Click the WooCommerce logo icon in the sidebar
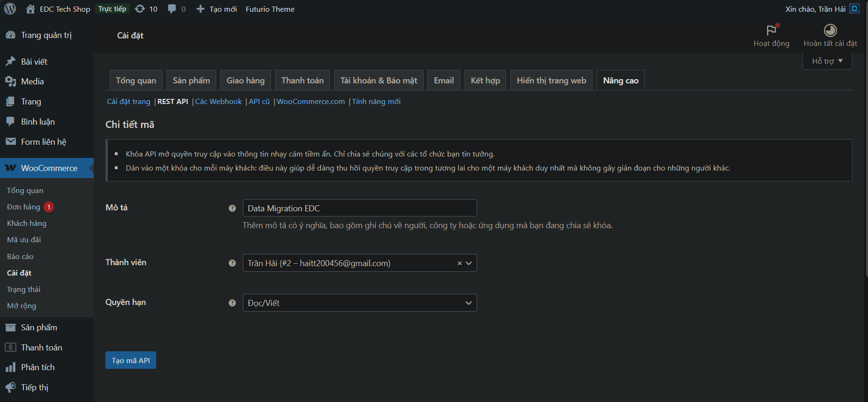Viewport: 868px width, 402px height. pos(10,168)
